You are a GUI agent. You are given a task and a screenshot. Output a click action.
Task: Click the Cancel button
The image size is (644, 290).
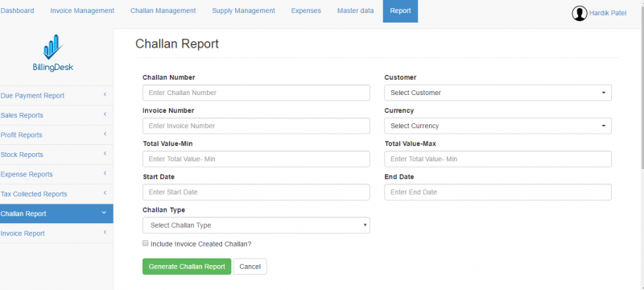250,267
